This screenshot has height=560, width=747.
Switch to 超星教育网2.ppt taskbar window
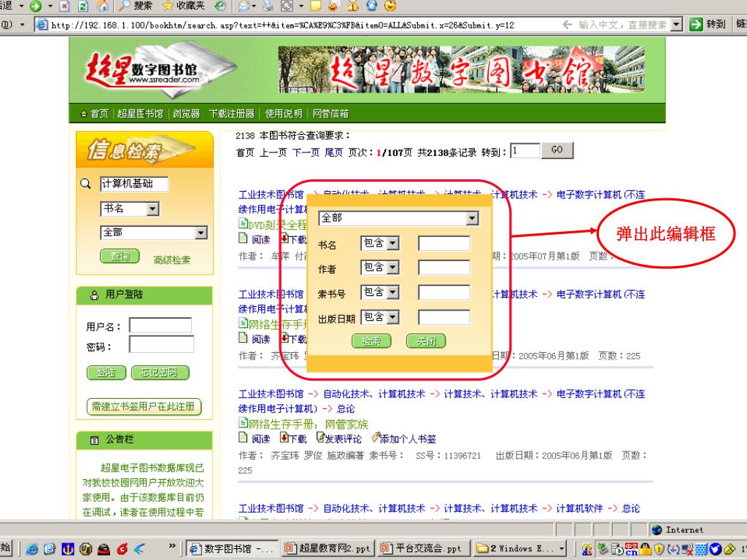click(328, 548)
